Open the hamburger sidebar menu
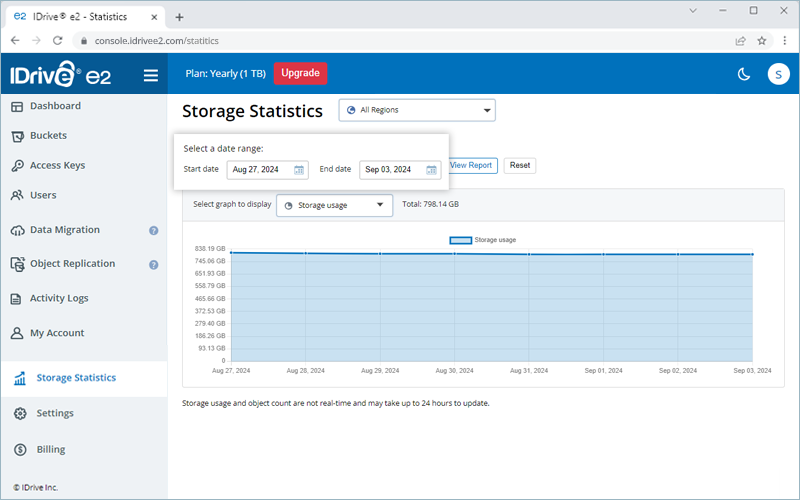Image resolution: width=800 pixels, height=500 pixels. pyautogui.click(x=151, y=75)
